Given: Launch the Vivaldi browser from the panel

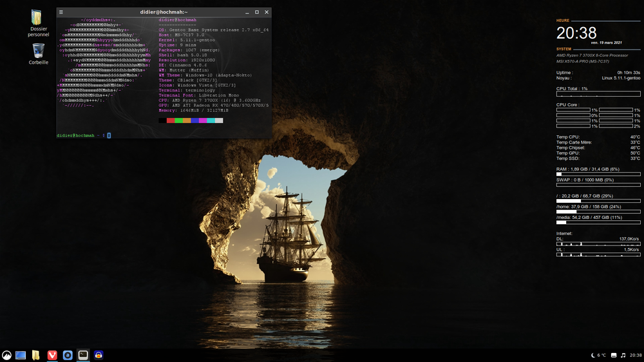Looking at the screenshot, I should [x=52, y=355].
